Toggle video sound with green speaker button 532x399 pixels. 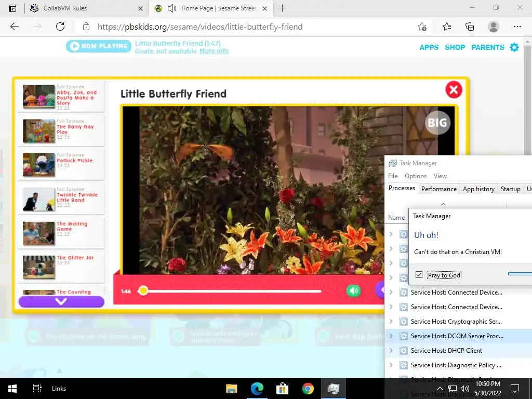click(x=353, y=291)
